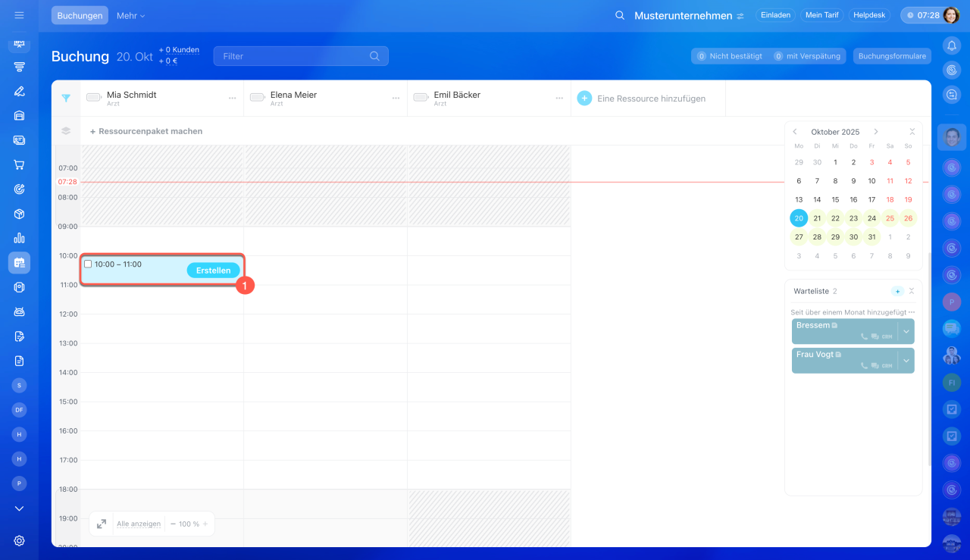This screenshot has height=560, width=970.
Task: Click the switch icon beside Musterunternehmen
Action: click(x=740, y=16)
